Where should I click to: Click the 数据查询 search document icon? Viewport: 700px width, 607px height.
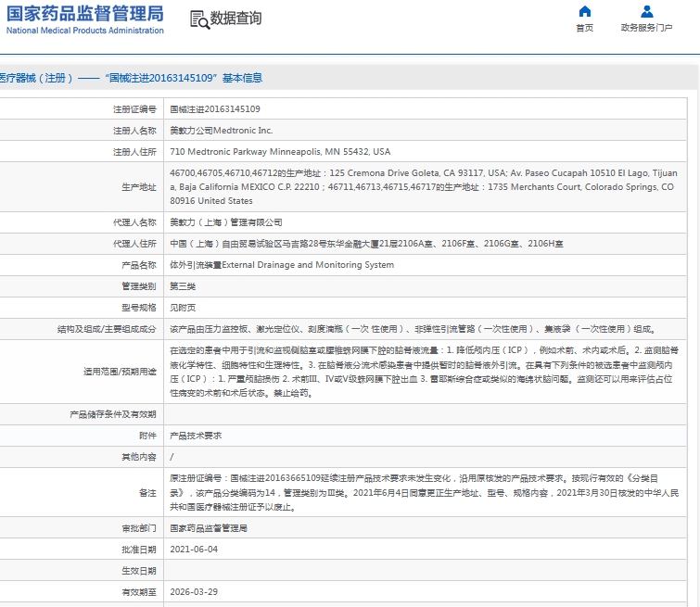click(x=199, y=20)
